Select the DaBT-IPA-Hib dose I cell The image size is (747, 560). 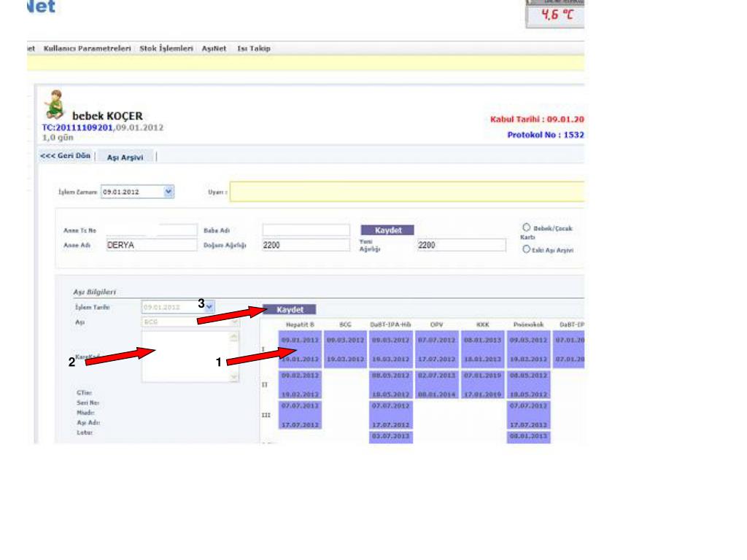[x=391, y=349]
